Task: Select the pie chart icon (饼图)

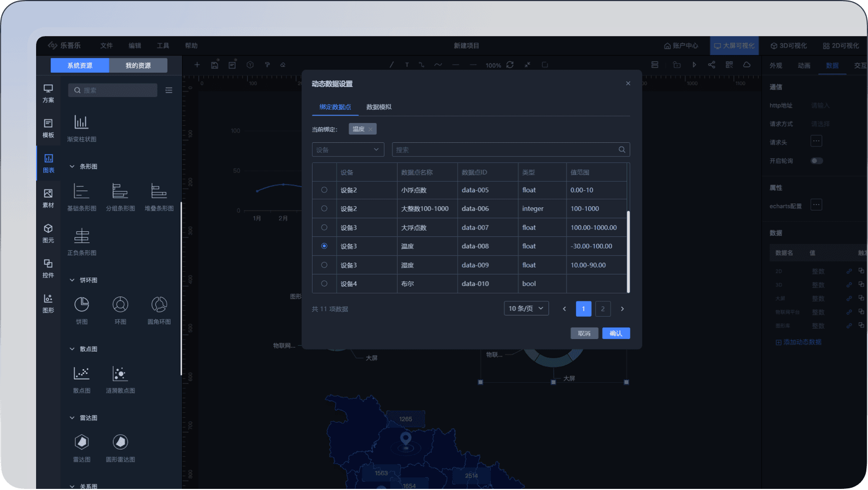Action: (81, 305)
